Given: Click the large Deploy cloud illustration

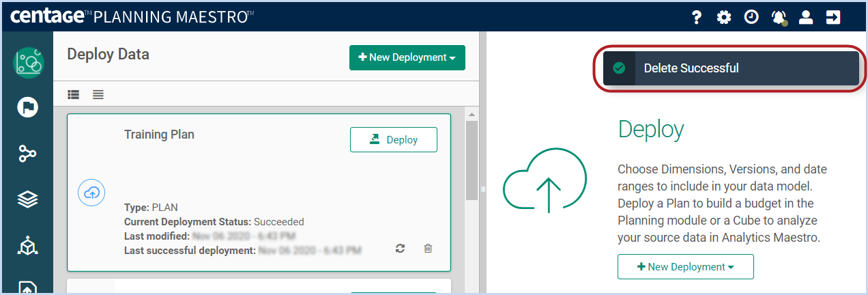Looking at the screenshot, I should 545,182.
